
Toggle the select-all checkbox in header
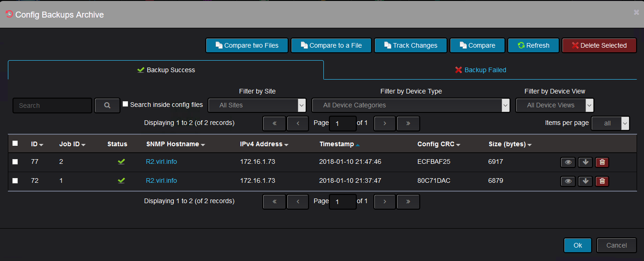click(x=15, y=143)
